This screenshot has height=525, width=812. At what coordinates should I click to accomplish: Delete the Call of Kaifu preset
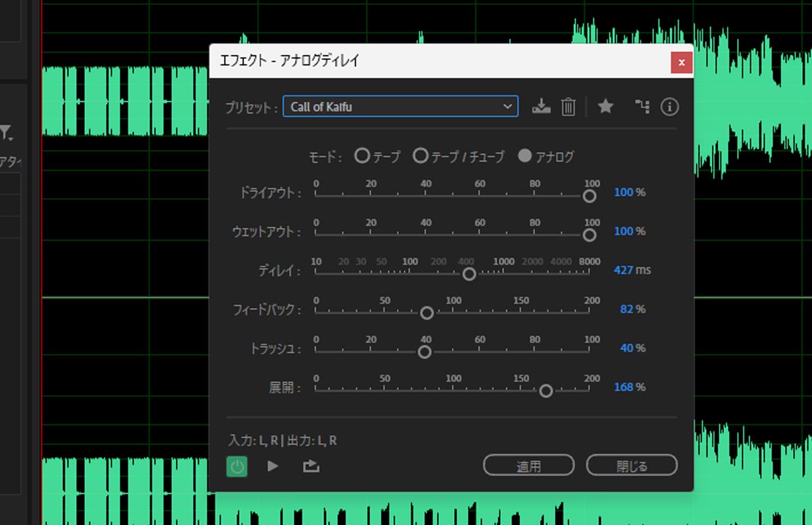(568, 106)
